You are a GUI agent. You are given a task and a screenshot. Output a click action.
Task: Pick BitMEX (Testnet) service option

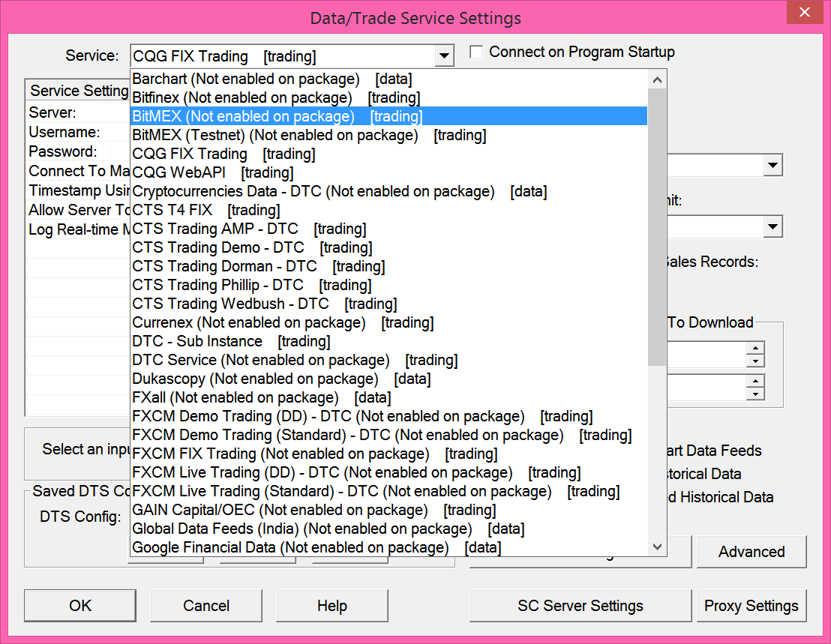click(x=388, y=135)
